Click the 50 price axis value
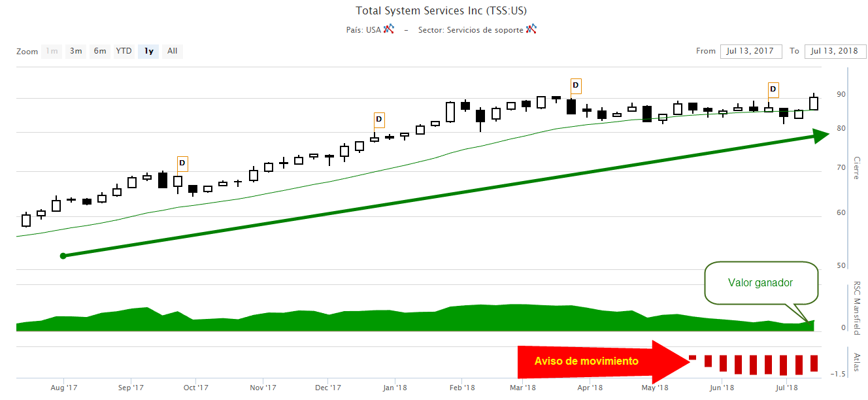 point(841,266)
